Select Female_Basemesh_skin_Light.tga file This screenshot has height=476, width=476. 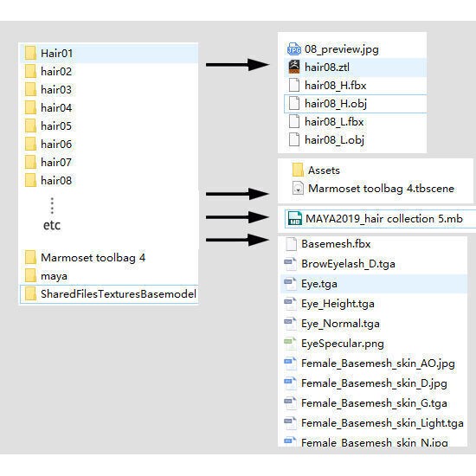coord(374,423)
